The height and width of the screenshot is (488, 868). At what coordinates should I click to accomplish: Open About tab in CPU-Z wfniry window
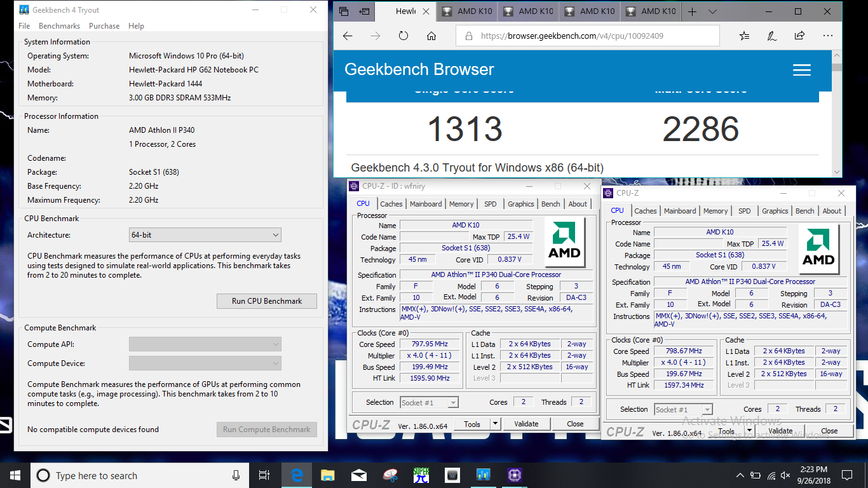(x=578, y=204)
